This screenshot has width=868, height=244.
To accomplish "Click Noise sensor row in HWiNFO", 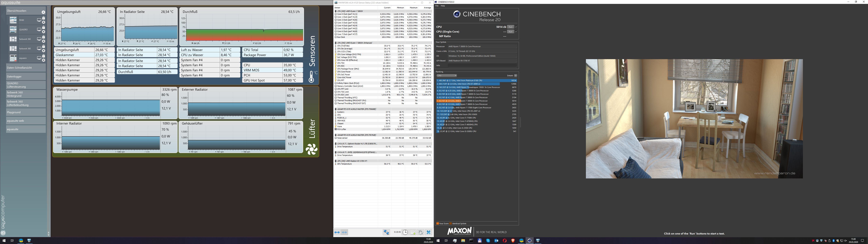I will [383, 138].
